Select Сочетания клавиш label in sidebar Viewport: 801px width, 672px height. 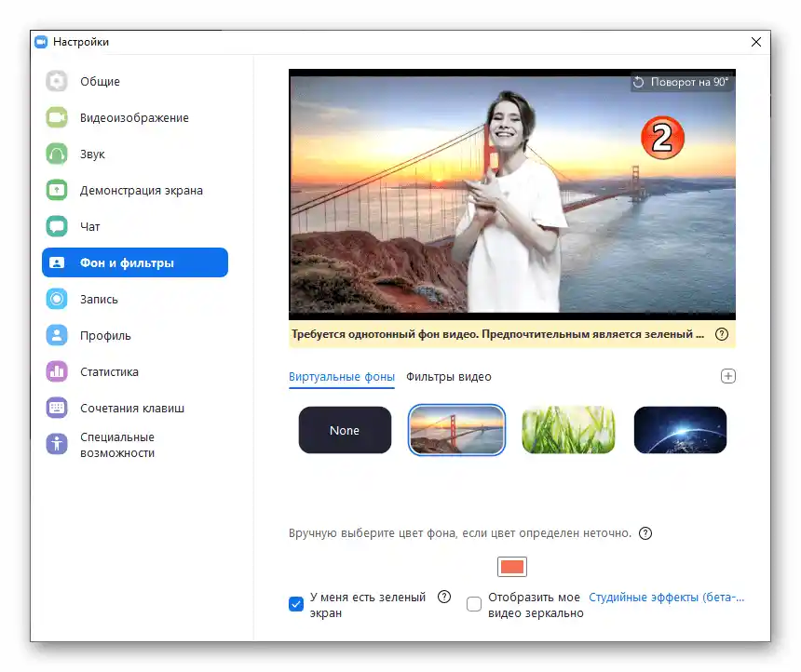(x=132, y=408)
